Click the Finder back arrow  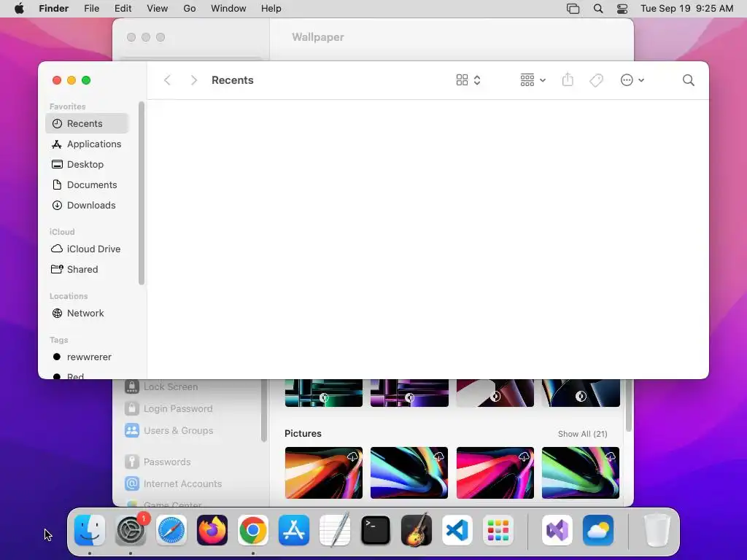167,80
